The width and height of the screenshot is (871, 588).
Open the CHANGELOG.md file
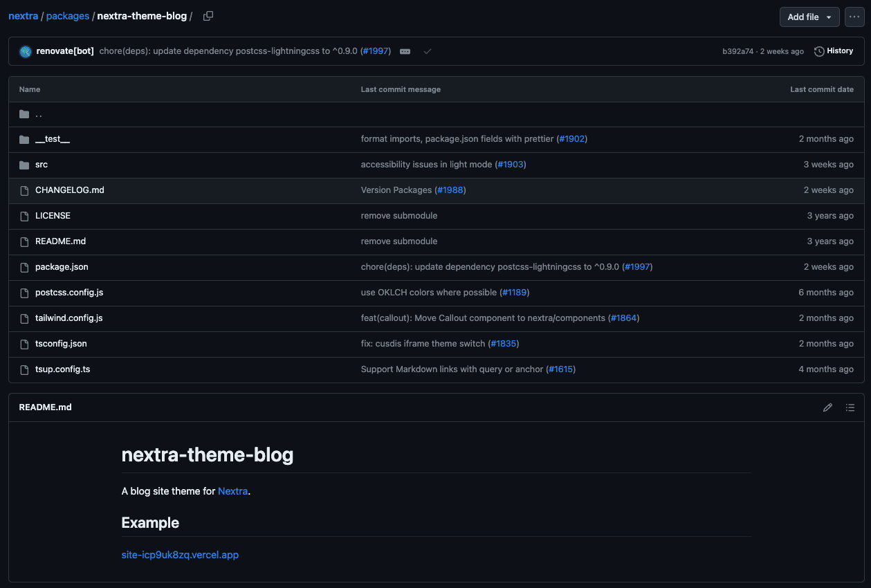click(x=70, y=190)
